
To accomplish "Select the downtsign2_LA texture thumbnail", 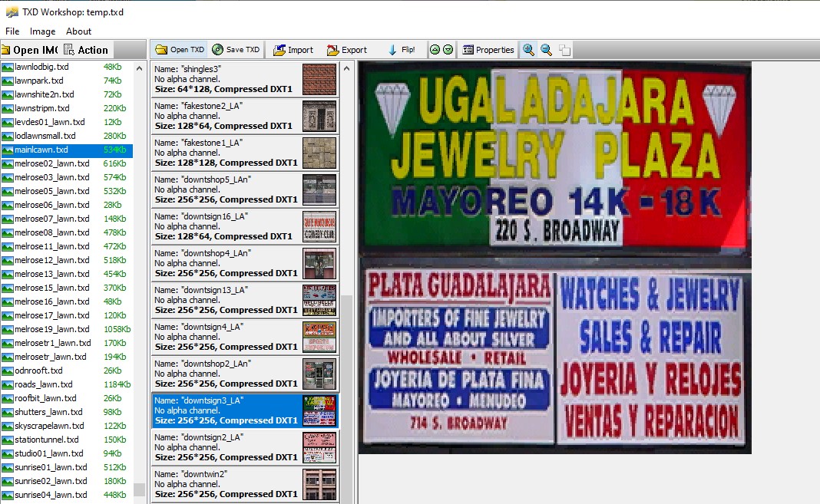I will 319,447.
